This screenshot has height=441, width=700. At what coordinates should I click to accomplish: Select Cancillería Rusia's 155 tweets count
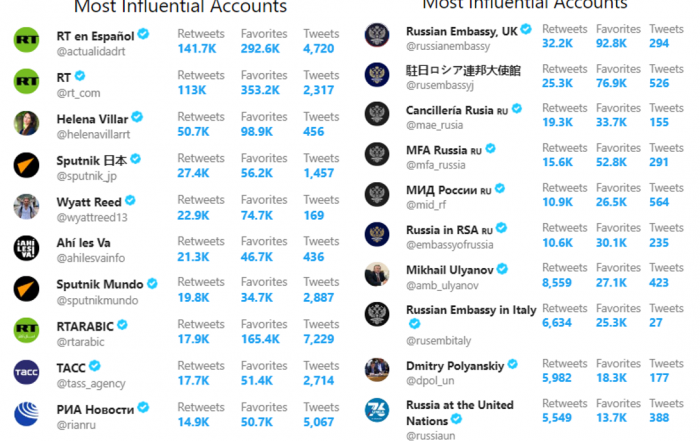(659, 122)
